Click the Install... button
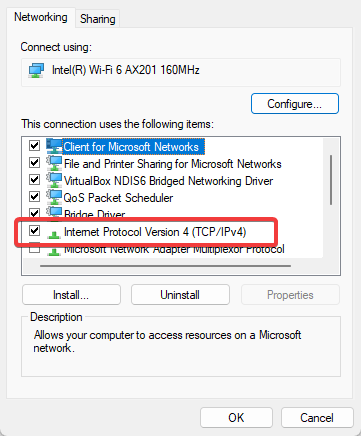 (x=71, y=295)
